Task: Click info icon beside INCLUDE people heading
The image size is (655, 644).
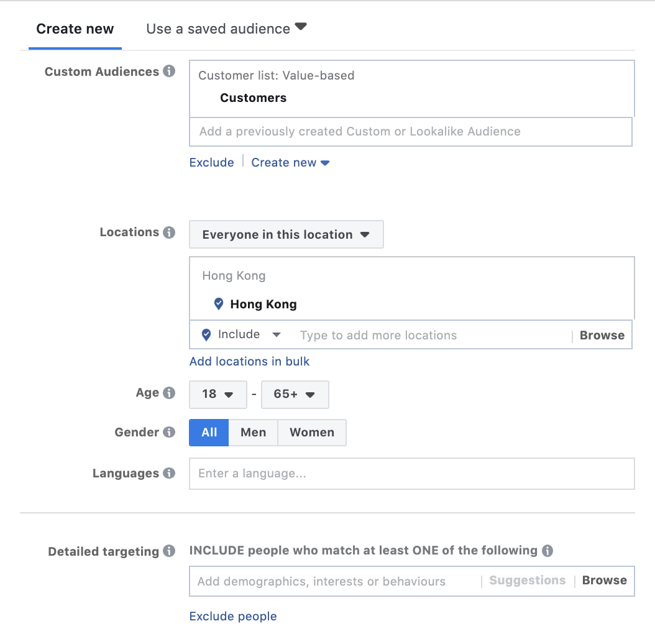Action: (547, 551)
